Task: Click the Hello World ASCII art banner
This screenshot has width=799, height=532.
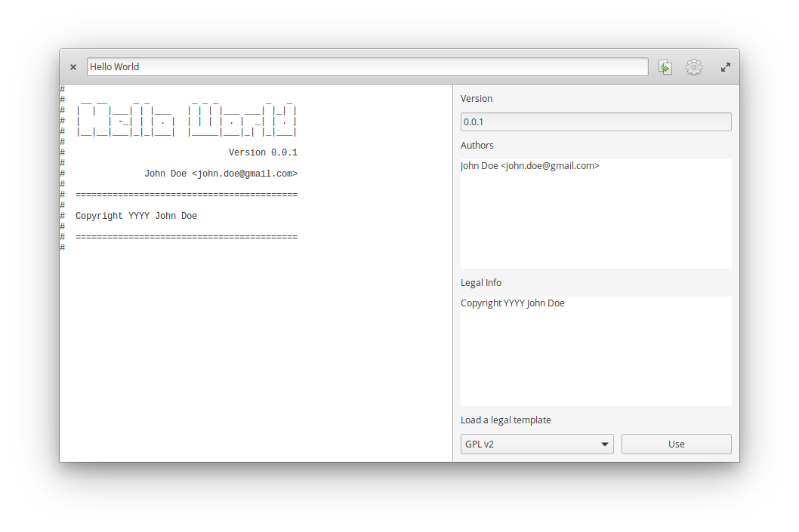Action: click(186, 118)
